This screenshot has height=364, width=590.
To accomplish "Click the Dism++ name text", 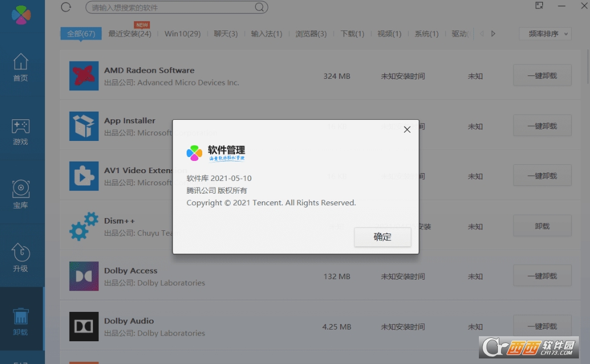I will 119,221.
